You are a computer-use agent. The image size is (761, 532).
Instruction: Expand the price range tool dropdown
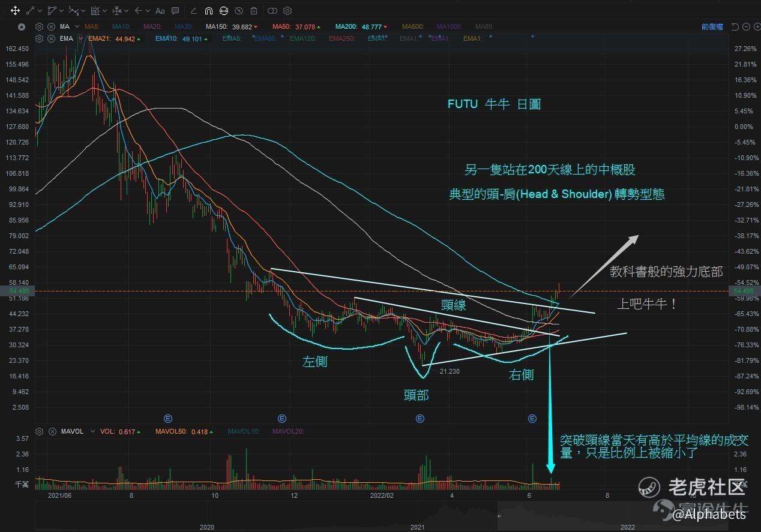(126, 11)
